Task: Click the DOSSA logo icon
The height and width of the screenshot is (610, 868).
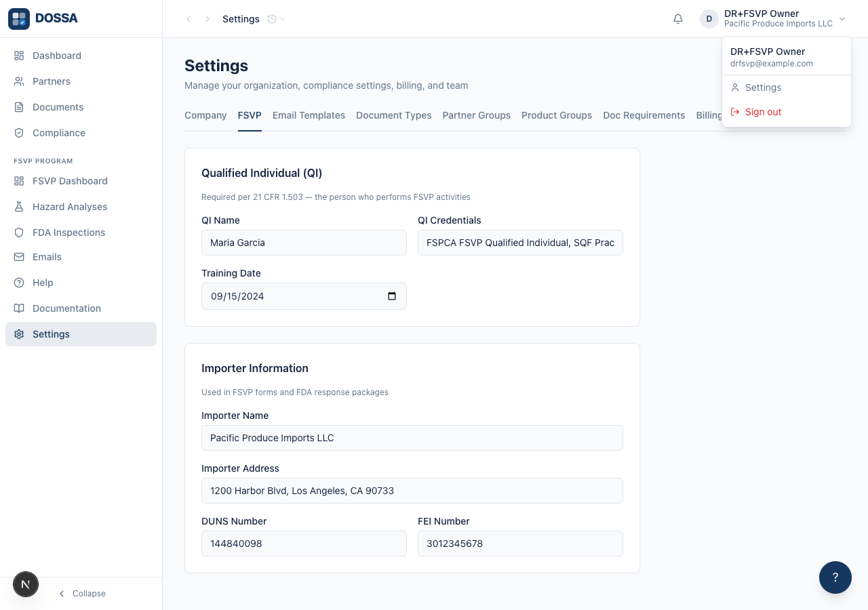Action: pos(19,19)
